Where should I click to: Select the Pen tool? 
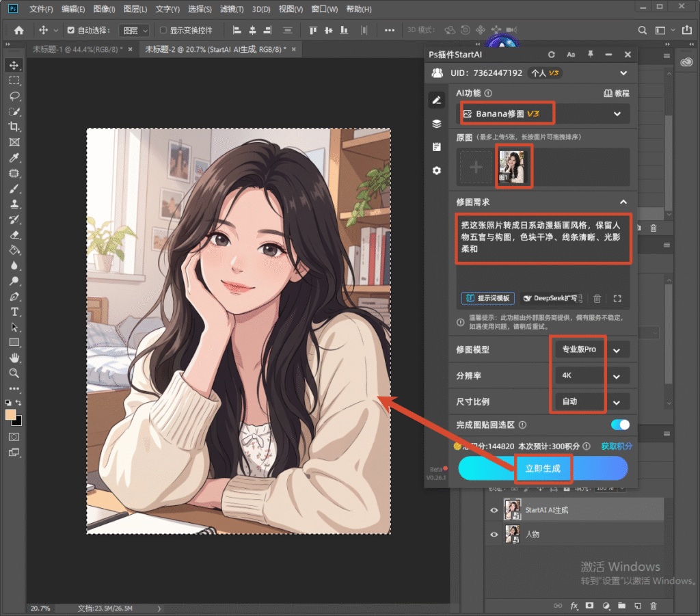[14, 297]
